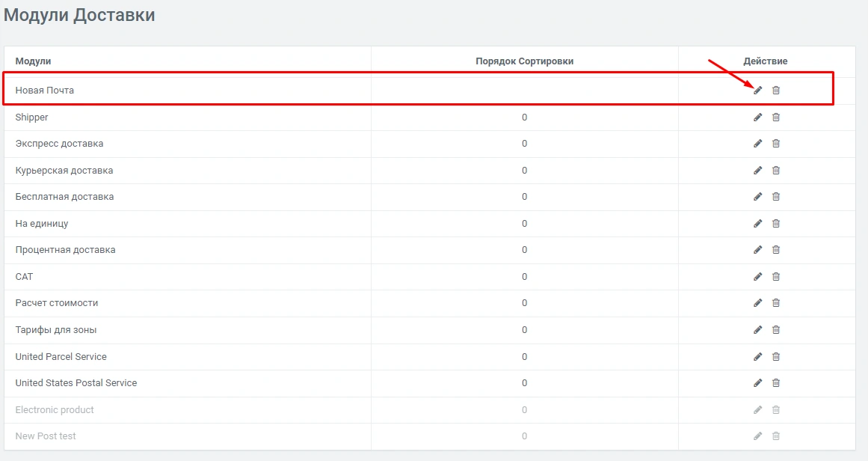Edit the Процентная доставка module

[x=757, y=250]
